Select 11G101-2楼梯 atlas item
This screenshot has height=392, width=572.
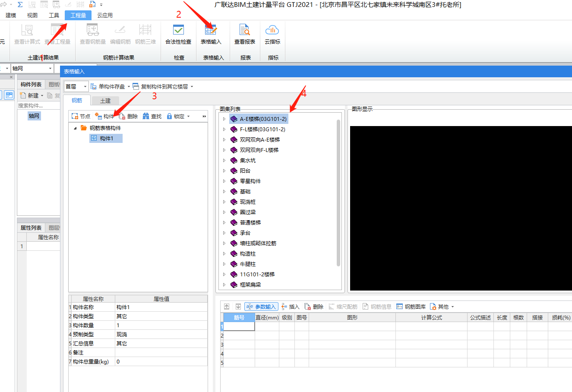[x=257, y=274]
